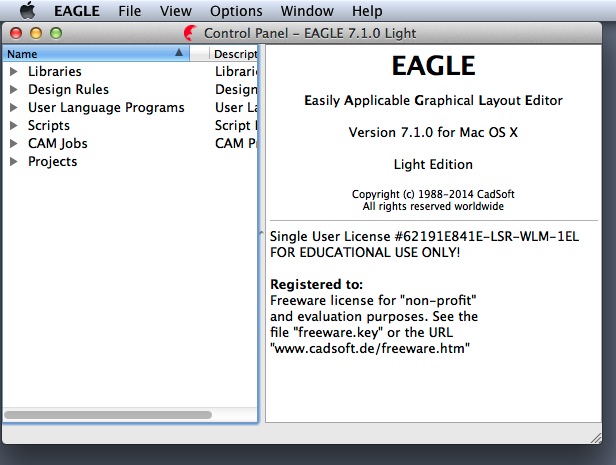Open the EAGLE application menu

coord(76,11)
